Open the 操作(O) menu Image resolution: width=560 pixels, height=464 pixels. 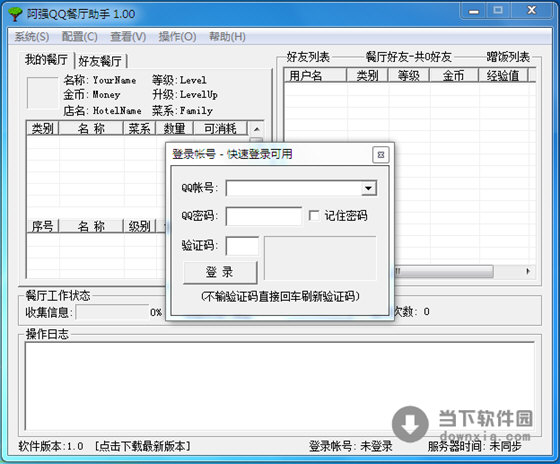click(178, 36)
